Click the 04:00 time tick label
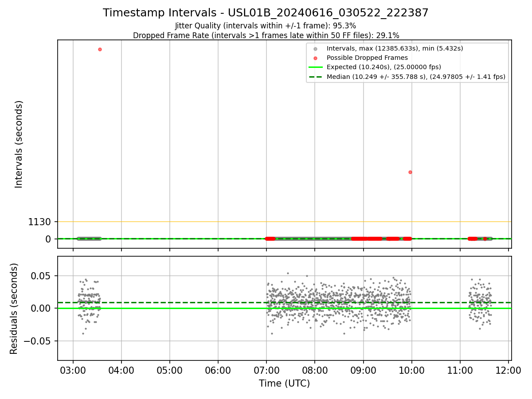 tap(121, 370)
